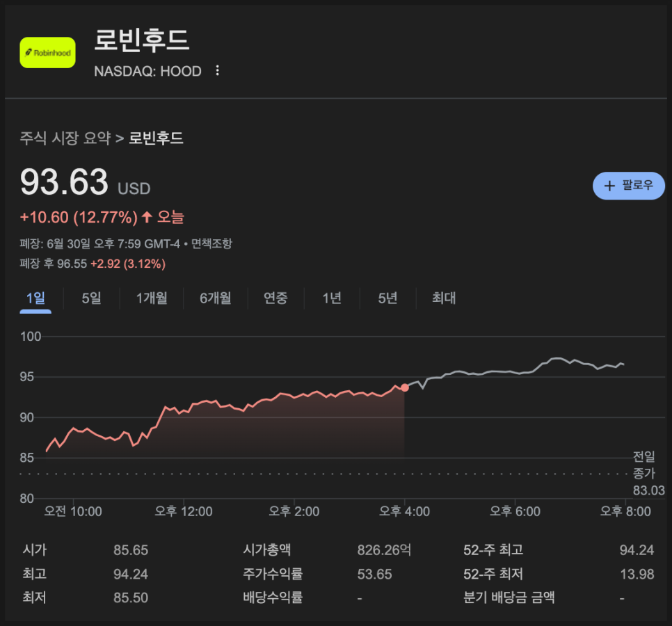The image size is (672, 626).
Task: Click the 오후 4:00 axis label
Action: 405,512
